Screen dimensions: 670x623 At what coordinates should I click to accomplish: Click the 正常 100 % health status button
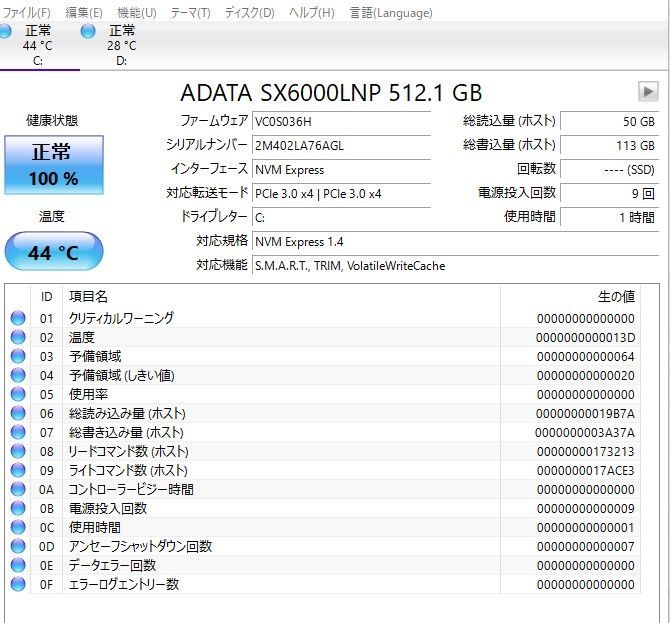[54, 165]
